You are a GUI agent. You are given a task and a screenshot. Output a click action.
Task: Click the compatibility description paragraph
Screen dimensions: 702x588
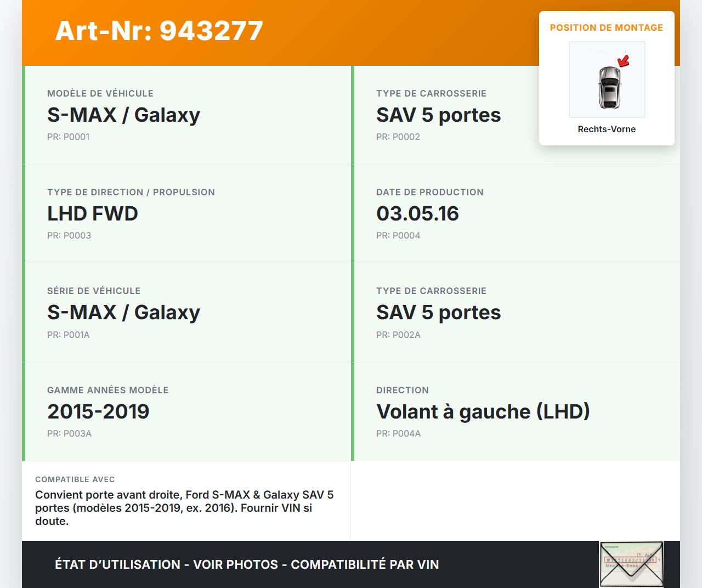[184, 508]
